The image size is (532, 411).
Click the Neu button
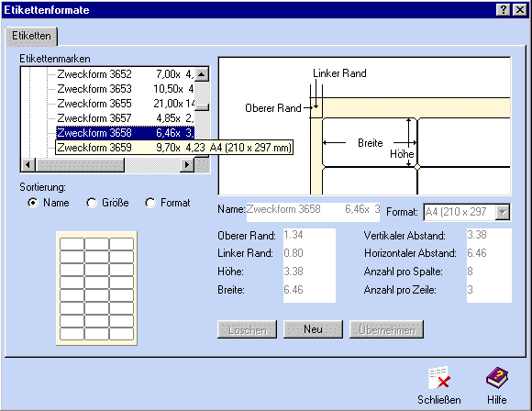point(313,329)
